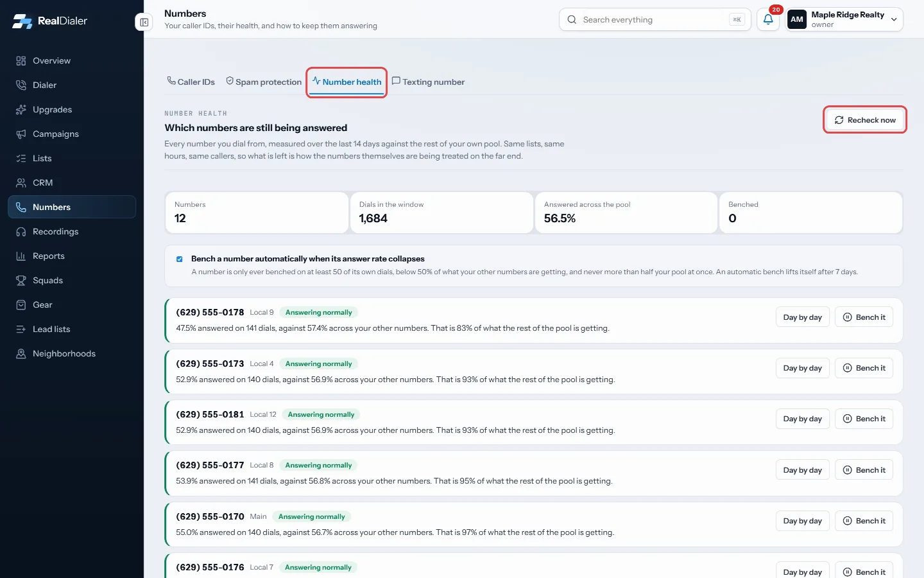The width and height of the screenshot is (924, 578).
Task: Click the Upgrades sparkle icon
Action: pos(21,110)
